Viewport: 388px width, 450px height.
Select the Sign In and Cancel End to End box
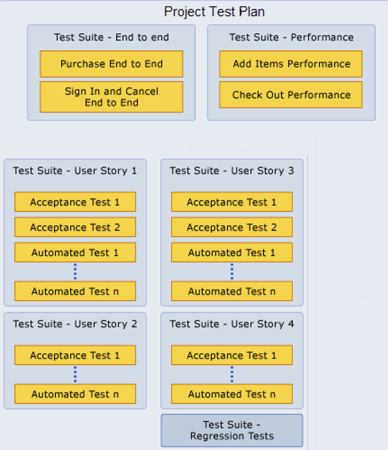click(x=111, y=97)
